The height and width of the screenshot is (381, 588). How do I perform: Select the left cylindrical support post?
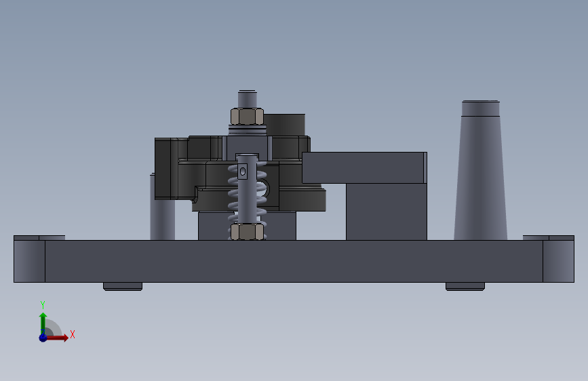pos(162,220)
